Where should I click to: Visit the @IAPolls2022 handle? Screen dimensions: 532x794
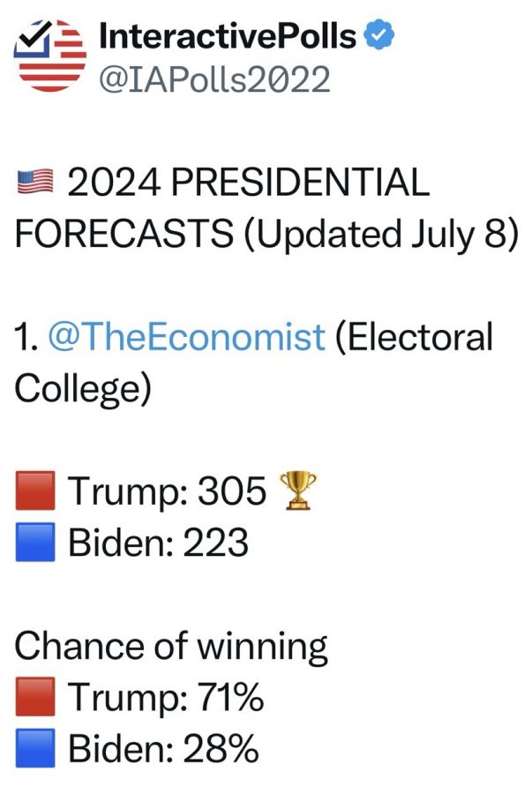214,79
